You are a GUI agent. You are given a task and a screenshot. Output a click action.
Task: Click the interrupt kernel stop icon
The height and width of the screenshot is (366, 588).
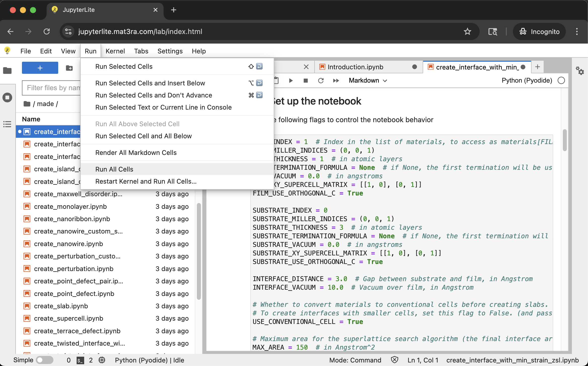point(305,81)
